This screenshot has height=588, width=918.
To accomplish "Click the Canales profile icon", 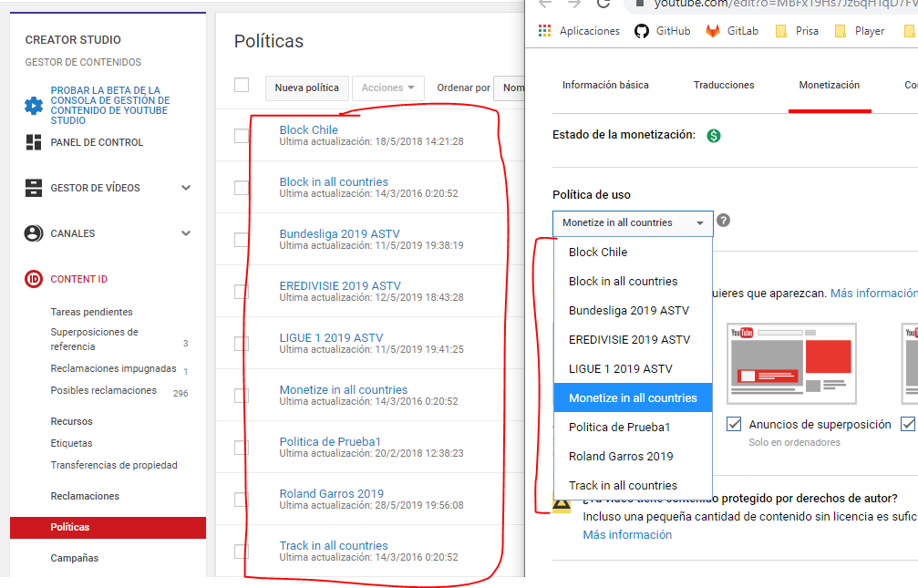I will [x=34, y=233].
